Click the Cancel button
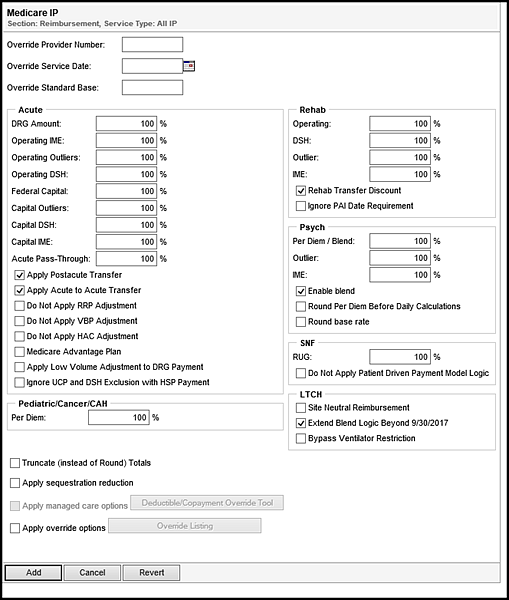509x600 pixels. (92, 572)
